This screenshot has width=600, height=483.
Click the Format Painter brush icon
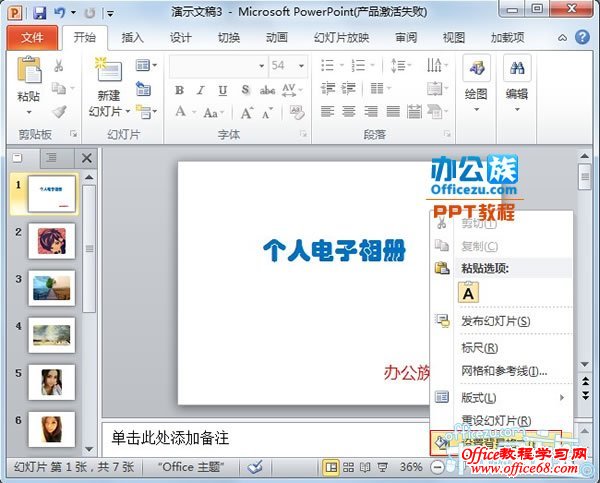[59, 112]
